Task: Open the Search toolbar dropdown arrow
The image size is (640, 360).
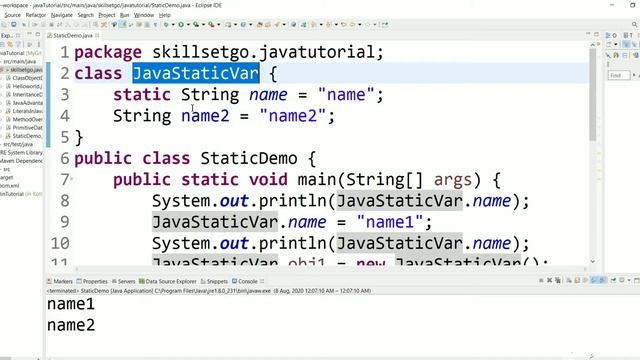Action: [284, 24]
